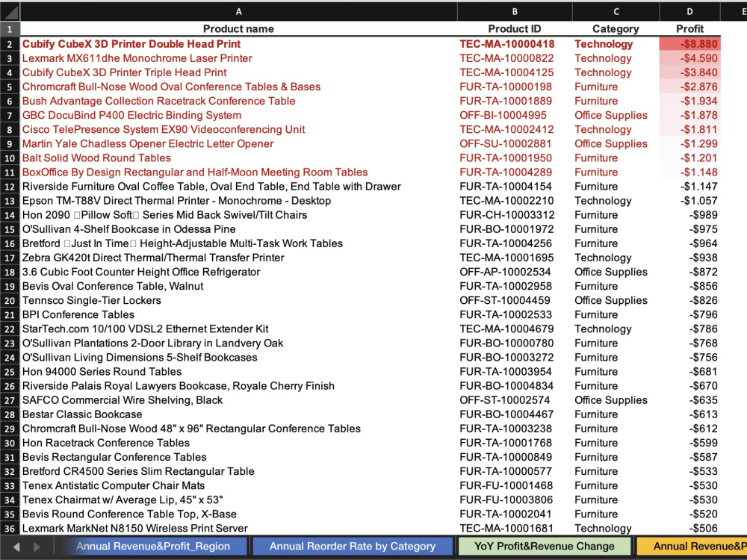The width and height of the screenshot is (747, 560).
Task: Click Hon 94000 Series Round Tables cell
Action: pyautogui.click(x=239, y=372)
